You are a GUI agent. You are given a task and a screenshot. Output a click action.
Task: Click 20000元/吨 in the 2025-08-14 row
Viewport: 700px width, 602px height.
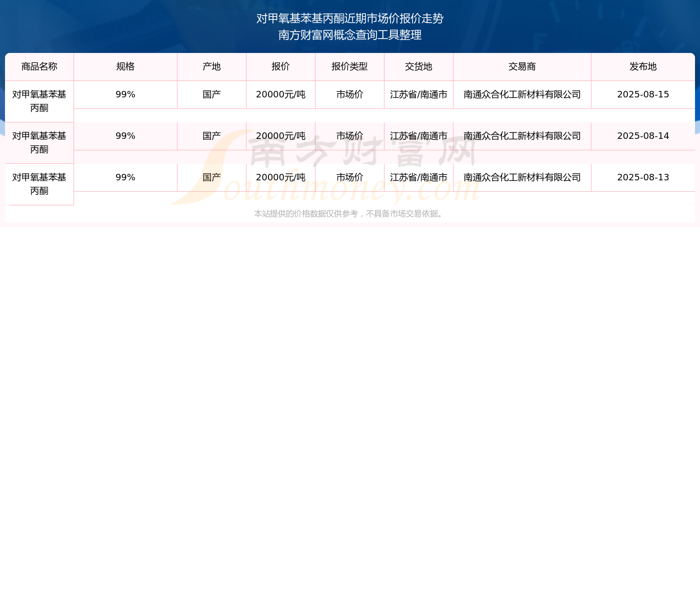click(281, 136)
